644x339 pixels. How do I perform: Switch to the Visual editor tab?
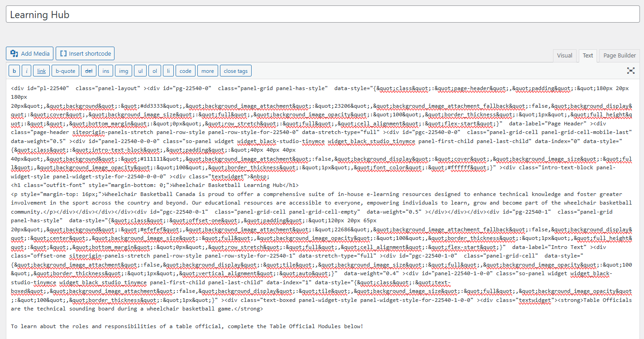coord(564,56)
